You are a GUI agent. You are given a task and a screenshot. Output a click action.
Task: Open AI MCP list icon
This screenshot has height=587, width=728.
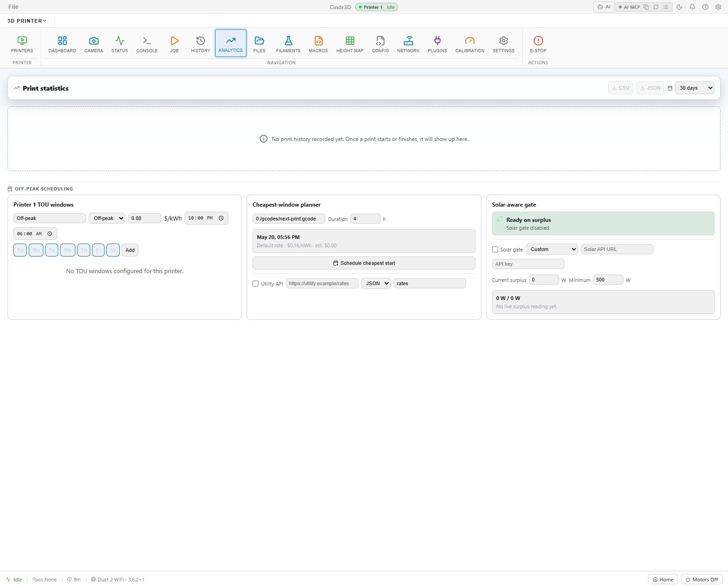tap(666, 7)
